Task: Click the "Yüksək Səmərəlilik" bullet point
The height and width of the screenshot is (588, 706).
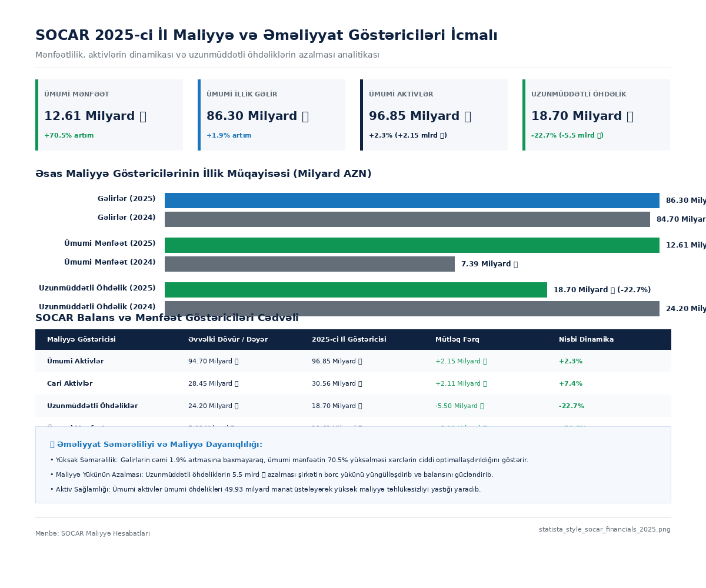Action: click(x=289, y=460)
